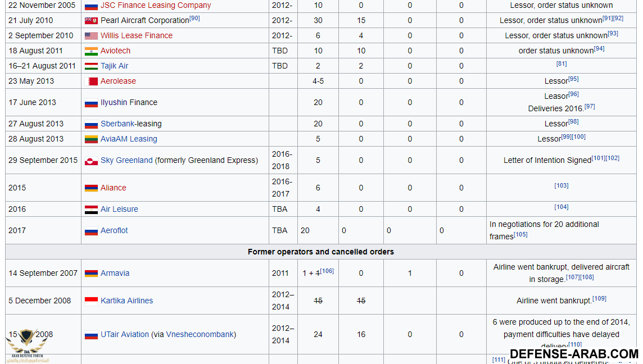Open the Armavia airline link

tap(115, 274)
